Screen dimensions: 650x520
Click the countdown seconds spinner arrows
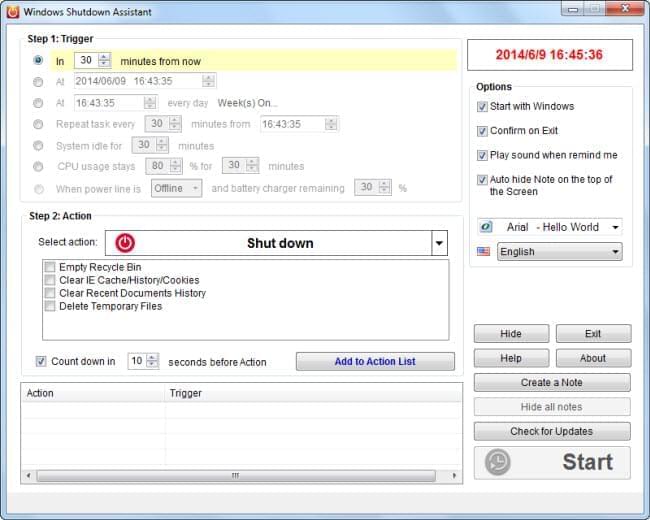tap(153, 360)
